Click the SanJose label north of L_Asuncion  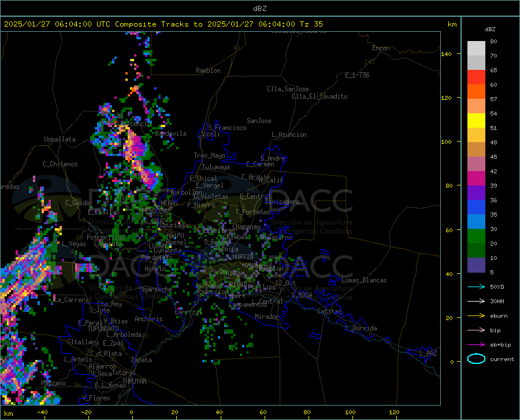[259, 121]
